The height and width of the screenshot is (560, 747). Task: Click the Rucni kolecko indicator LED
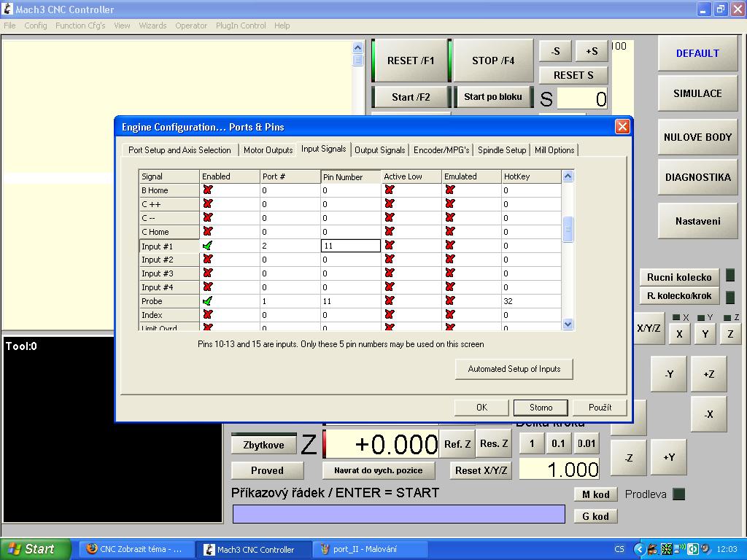(x=729, y=276)
